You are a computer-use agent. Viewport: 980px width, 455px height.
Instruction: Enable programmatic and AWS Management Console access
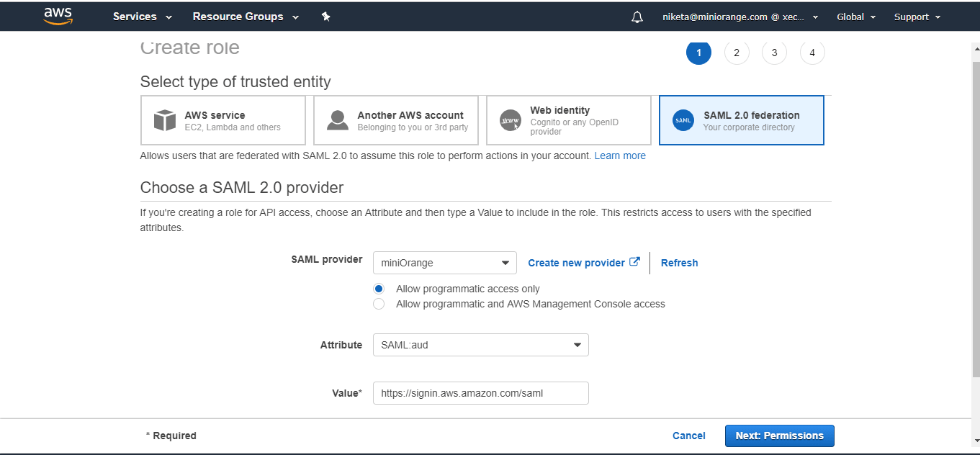point(379,304)
